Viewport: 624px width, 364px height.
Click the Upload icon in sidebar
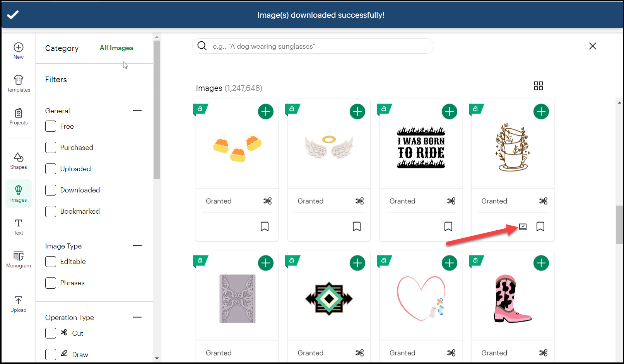click(19, 304)
